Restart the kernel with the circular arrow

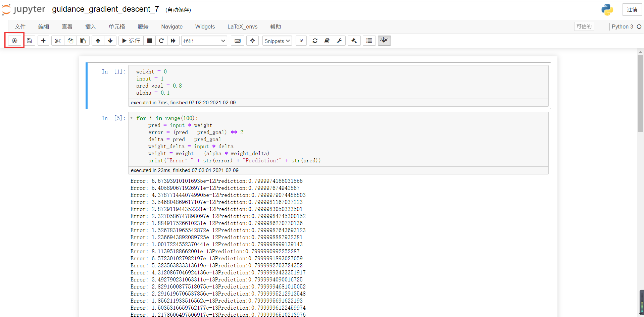click(161, 41)
